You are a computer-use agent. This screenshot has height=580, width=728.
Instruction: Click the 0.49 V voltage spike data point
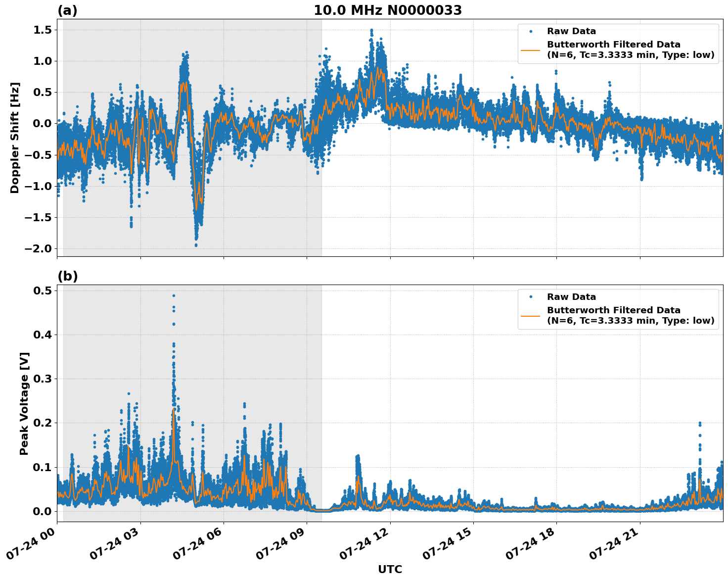click(173, 295)
